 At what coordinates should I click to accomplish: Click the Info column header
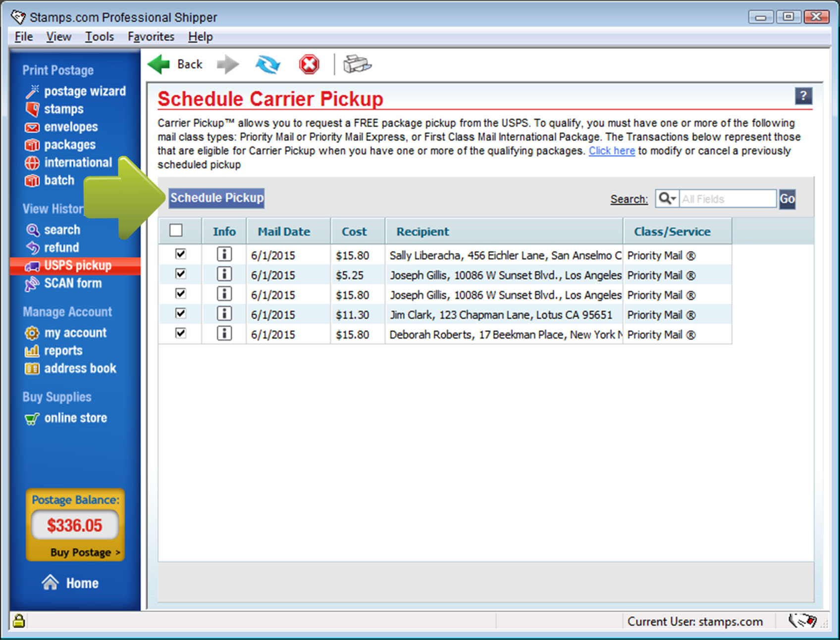point(224,231)
